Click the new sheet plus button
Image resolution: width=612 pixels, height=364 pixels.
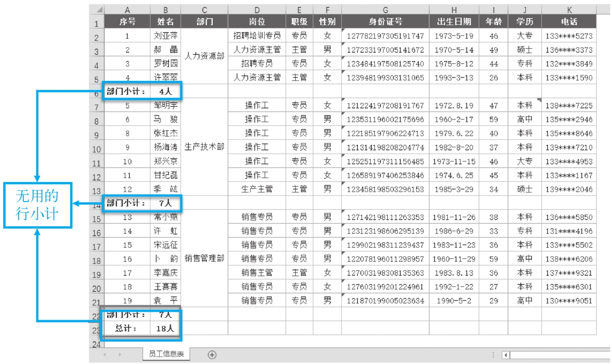pyautogui.click(x=212, y=355)
